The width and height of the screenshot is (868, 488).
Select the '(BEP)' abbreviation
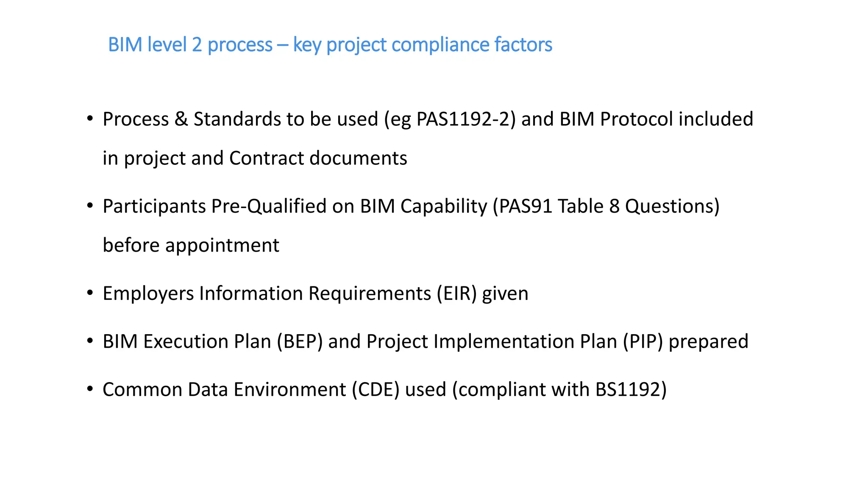(x=300, y=341)
